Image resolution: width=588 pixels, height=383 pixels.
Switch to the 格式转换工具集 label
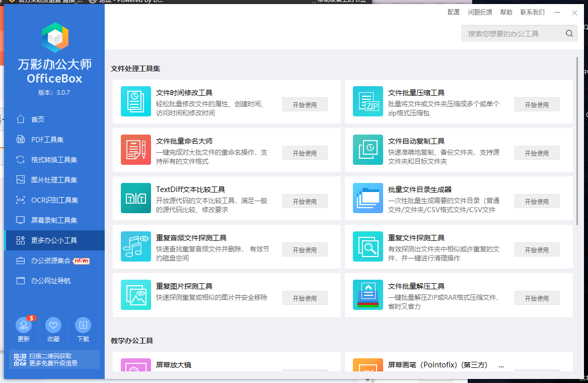point(54,160)
